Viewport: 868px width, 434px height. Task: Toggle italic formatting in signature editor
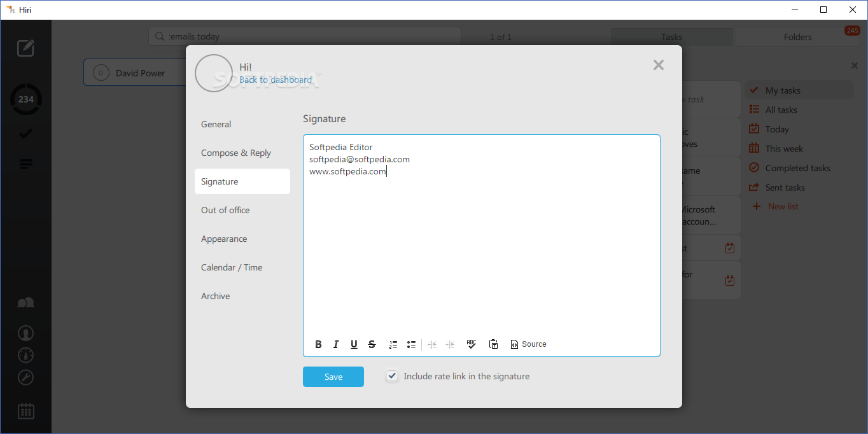pos(336,344)
